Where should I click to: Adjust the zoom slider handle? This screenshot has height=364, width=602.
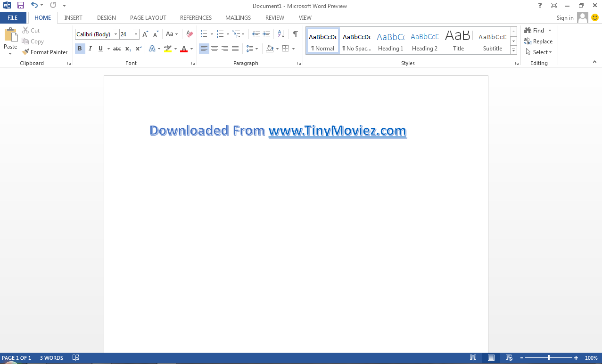coord(549,358)
